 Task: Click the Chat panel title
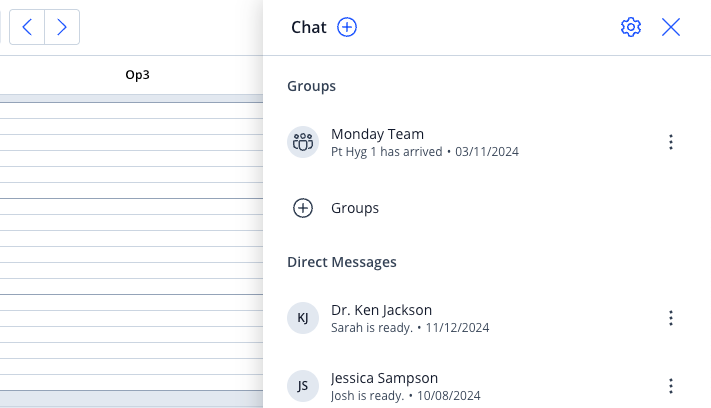tap(309, 27)
